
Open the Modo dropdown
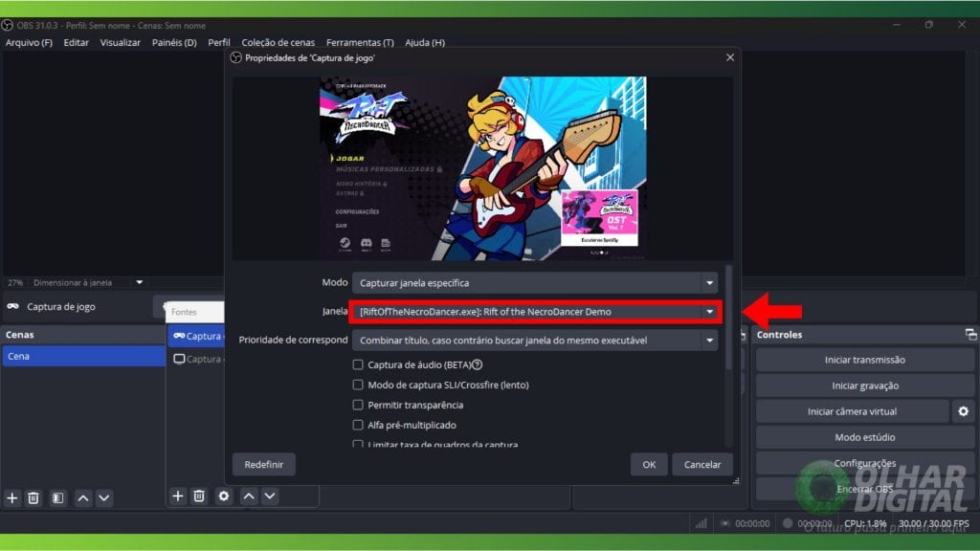pyautogui.click(x=534, y=283)
